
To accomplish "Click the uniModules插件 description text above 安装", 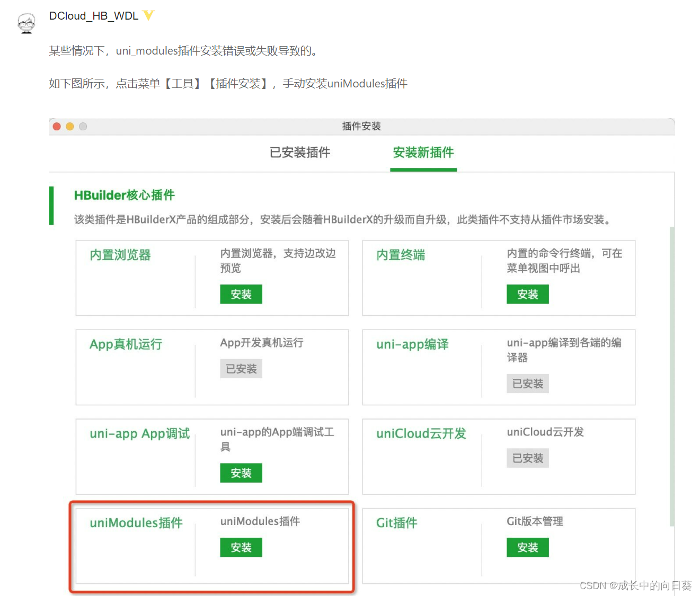I will coord(260,521).
